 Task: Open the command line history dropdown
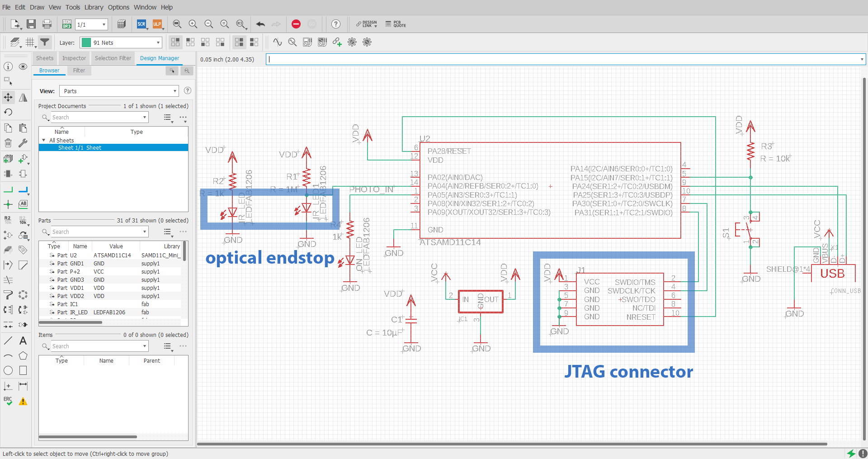[862, 59]
